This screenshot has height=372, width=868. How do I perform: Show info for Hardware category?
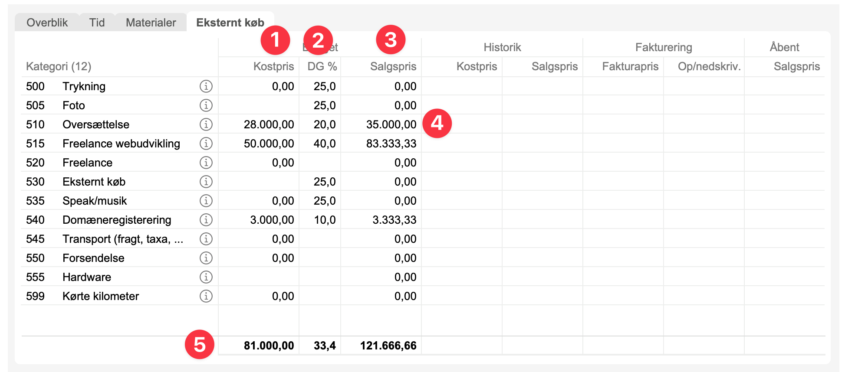point(206,277)
